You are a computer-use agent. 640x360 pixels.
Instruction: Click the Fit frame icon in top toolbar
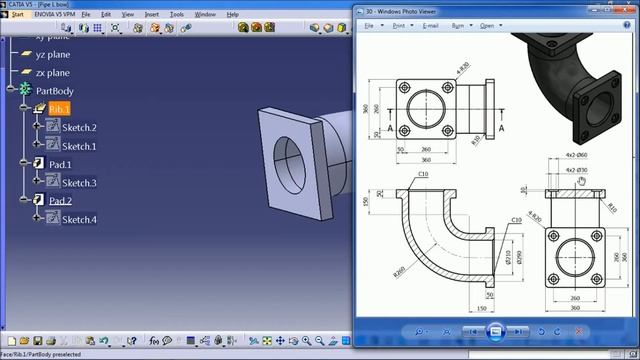click(x=116, y=28)
